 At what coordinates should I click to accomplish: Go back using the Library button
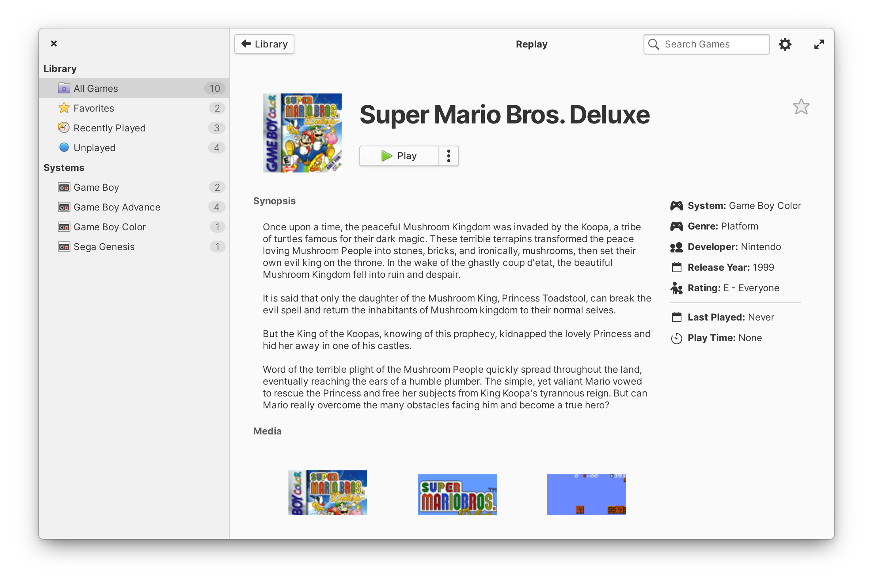click(264, 44)
